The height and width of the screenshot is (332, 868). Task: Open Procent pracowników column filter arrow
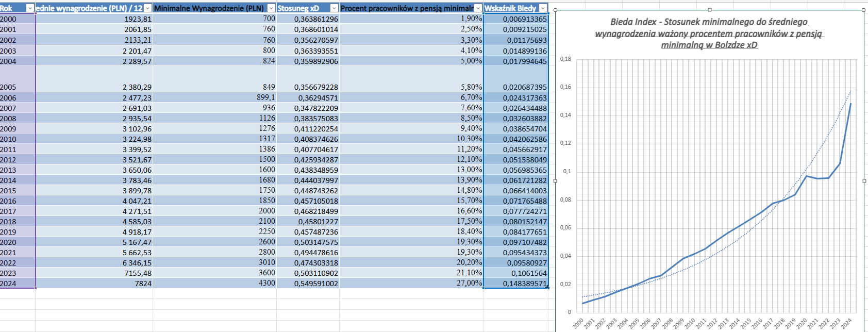478,8
